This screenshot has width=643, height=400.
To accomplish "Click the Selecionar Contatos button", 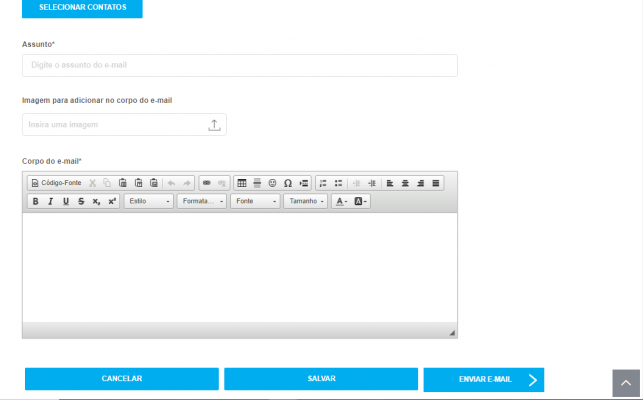I will pyautogui.click(x=82, y=8).
